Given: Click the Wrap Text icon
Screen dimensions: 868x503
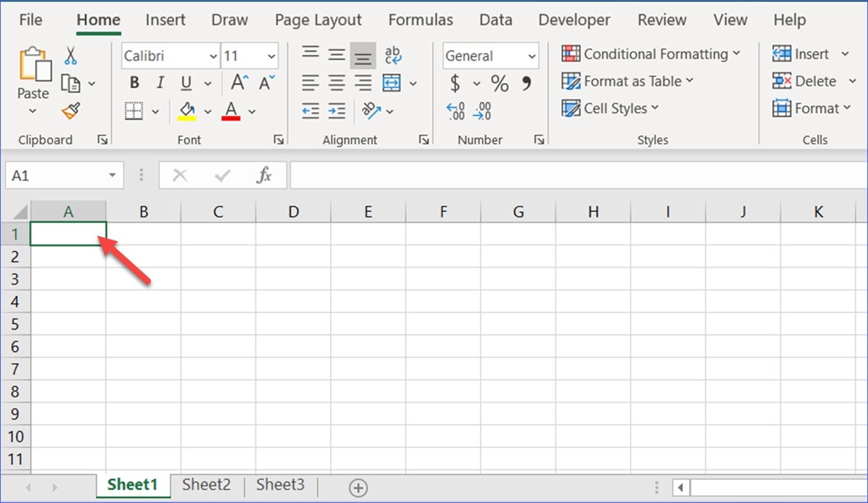Looking at the screenshot, I should click(x=393, y=56).
